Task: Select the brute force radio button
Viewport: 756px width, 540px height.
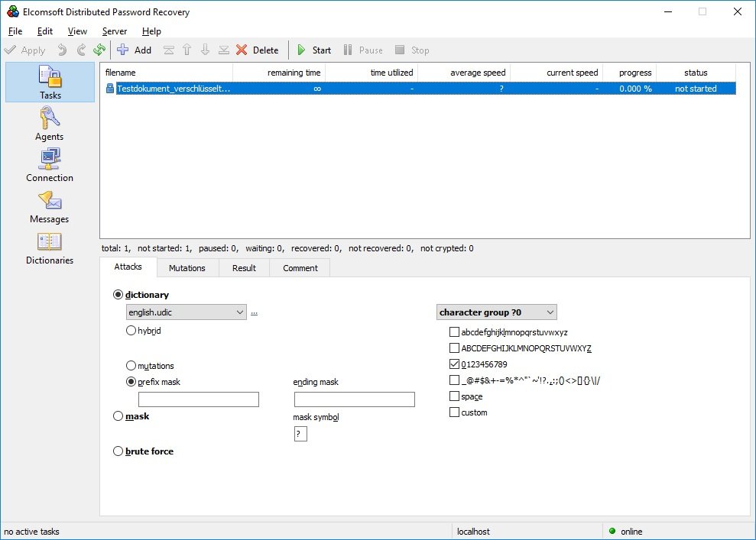Action: tap(118, 451)
